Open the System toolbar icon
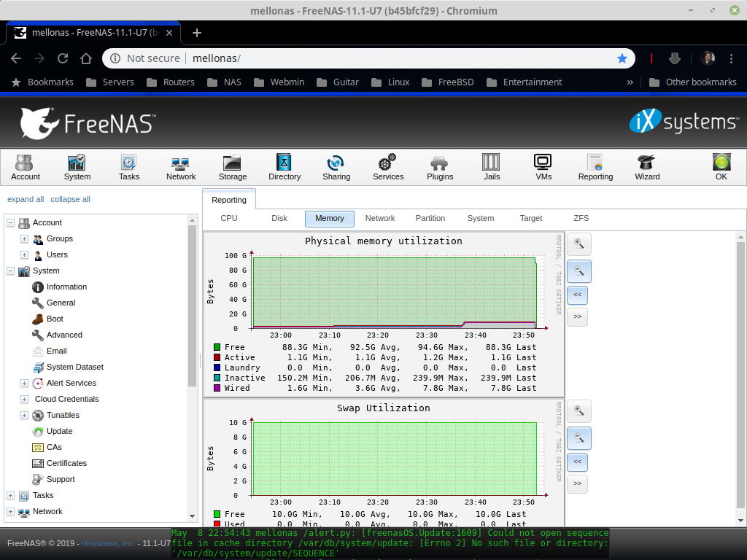 tap(77, 167)
